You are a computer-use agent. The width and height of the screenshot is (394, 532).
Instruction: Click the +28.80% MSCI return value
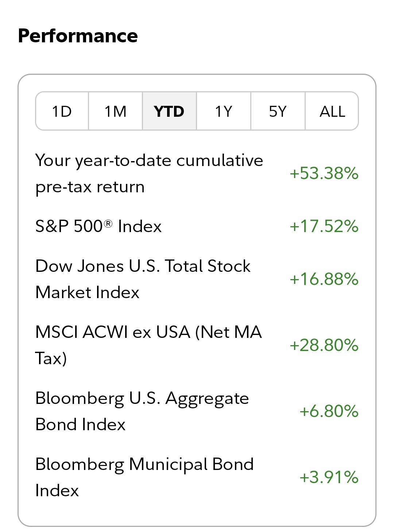pos(324,345)
